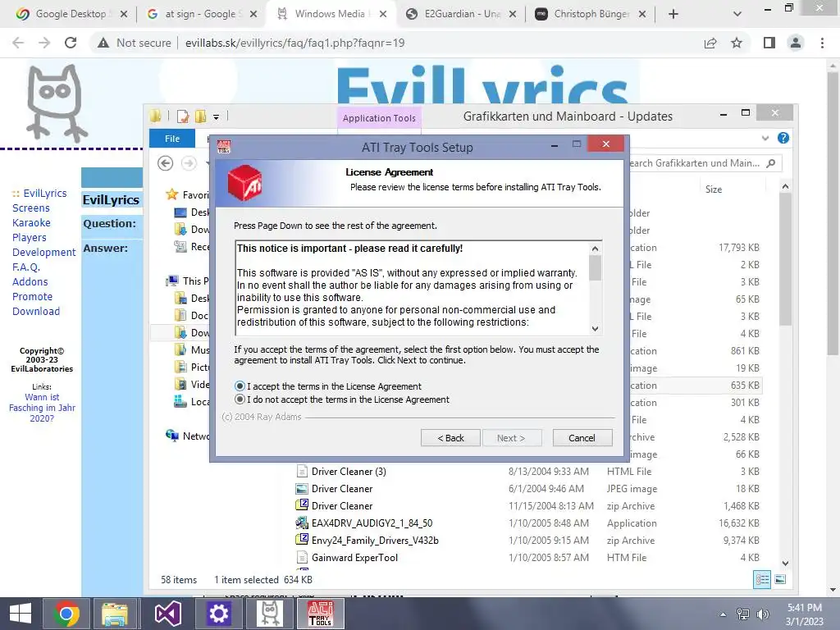The image size is (840, 630).
Task: Select Gainward ExperTool file
Action: [x=354, y=558]
